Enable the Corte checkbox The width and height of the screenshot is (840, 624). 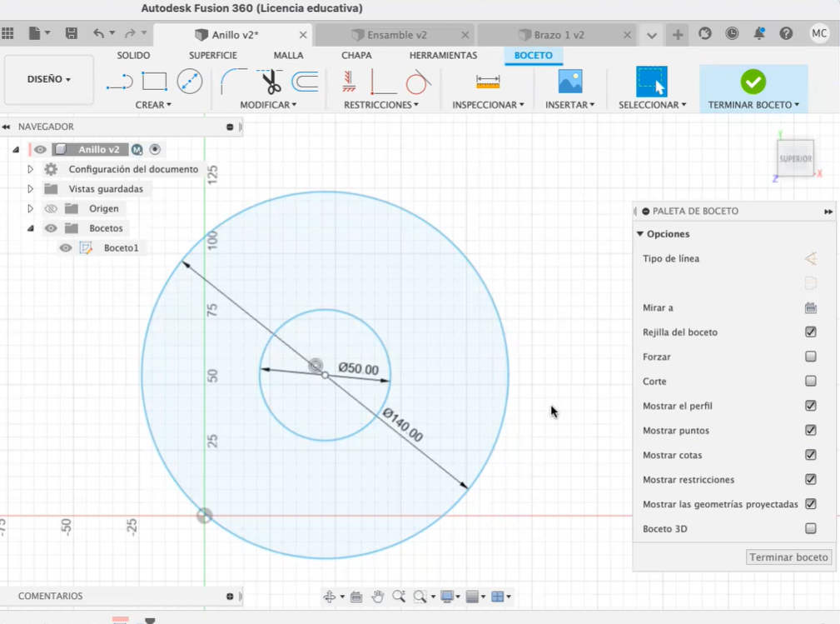coord(811,382)
